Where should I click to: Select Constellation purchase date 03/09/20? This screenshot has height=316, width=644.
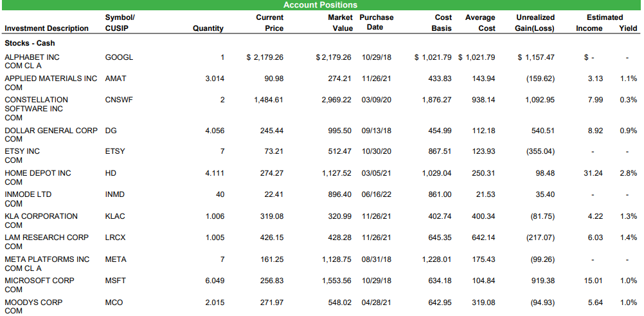click(x=377, y=100)
